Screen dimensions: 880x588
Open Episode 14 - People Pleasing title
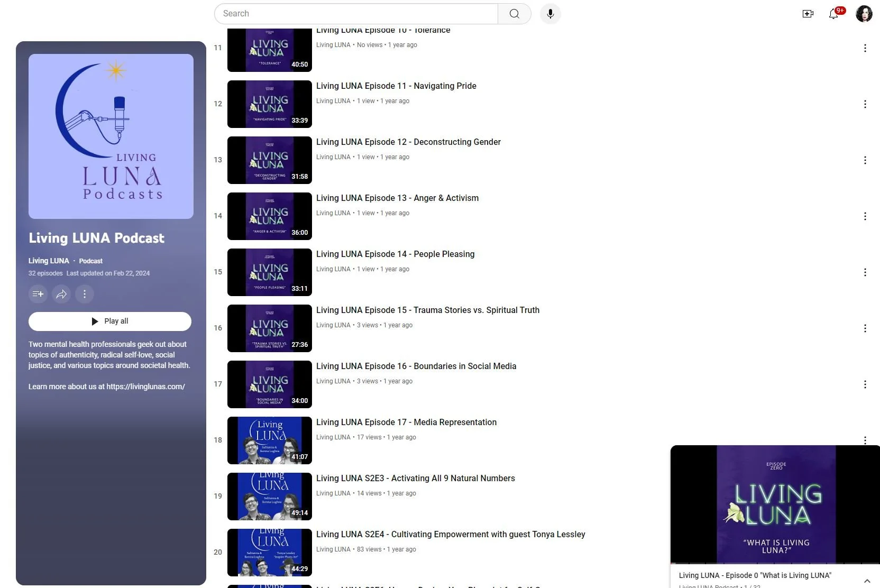[x=395, y=254]
